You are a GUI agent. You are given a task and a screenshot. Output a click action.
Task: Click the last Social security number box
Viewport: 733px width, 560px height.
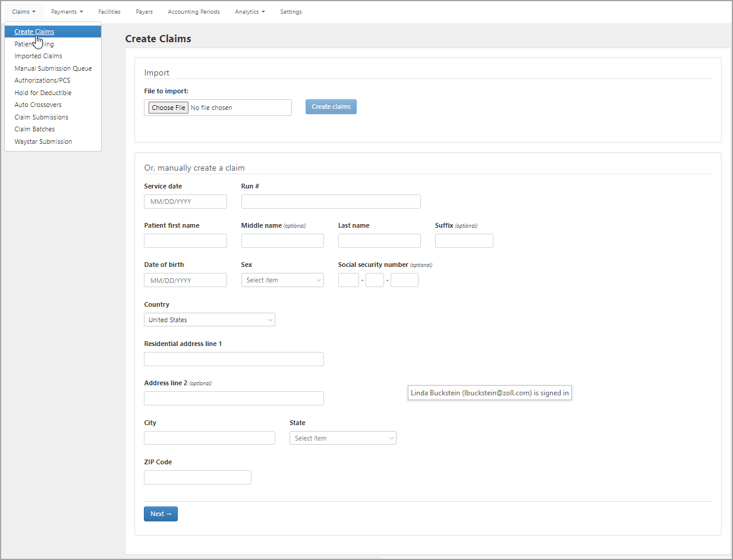[x=404, y=280]
